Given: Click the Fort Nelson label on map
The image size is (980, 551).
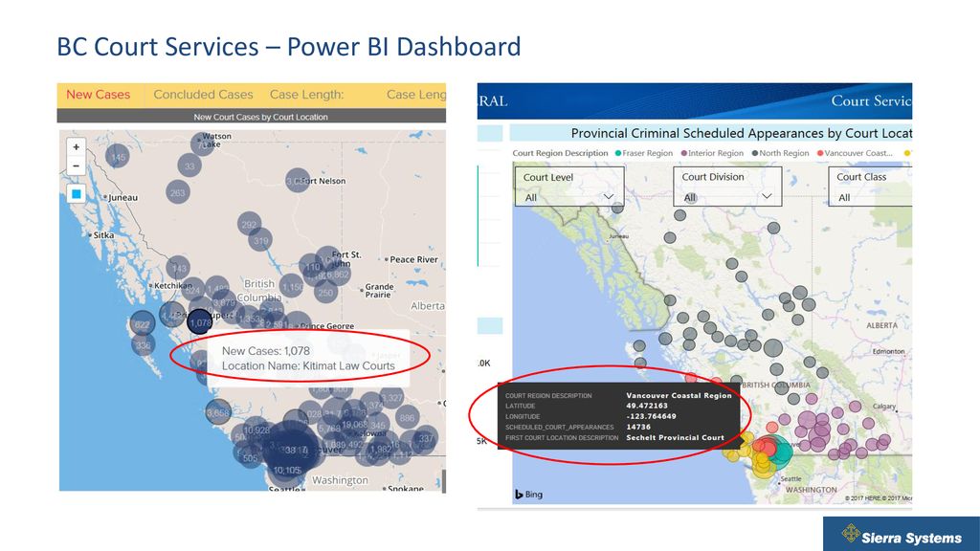Looking at the screenshot, I should point(323,181).
